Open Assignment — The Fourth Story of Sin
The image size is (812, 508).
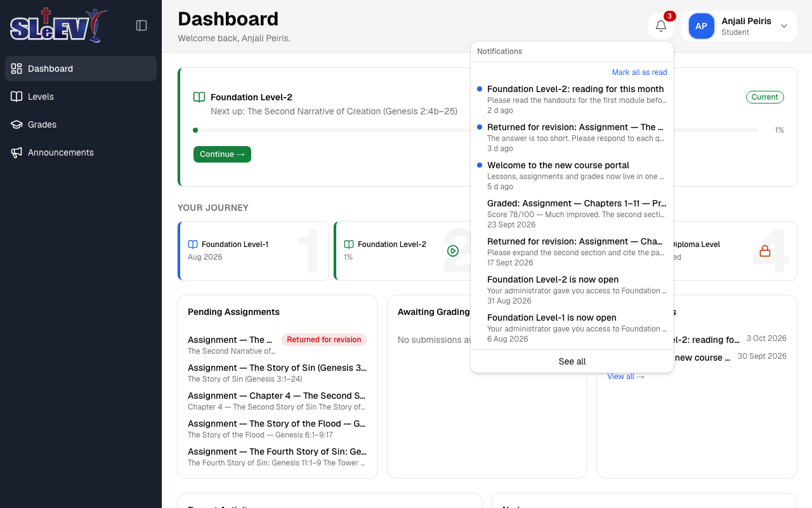(277, 457)
